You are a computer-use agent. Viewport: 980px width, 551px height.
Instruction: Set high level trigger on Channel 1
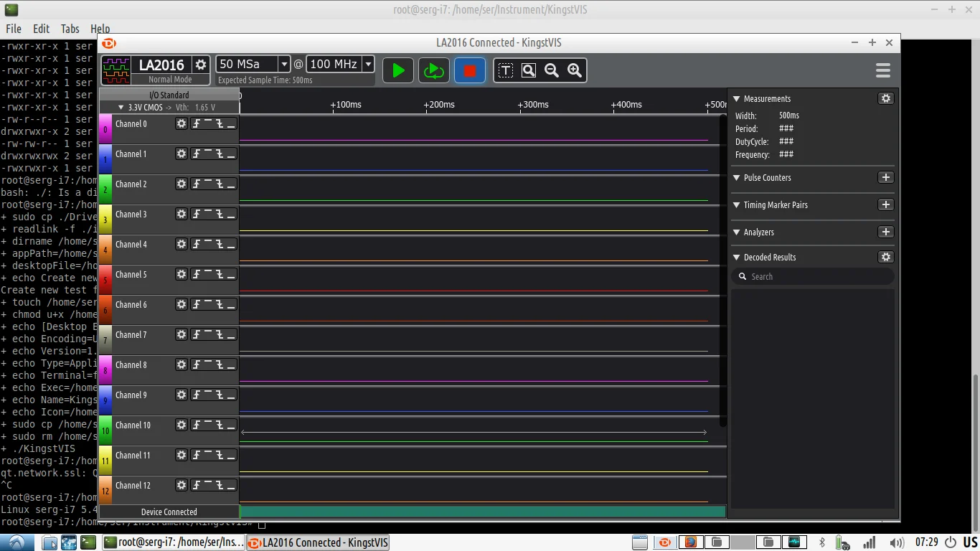[x=208, y=154]
